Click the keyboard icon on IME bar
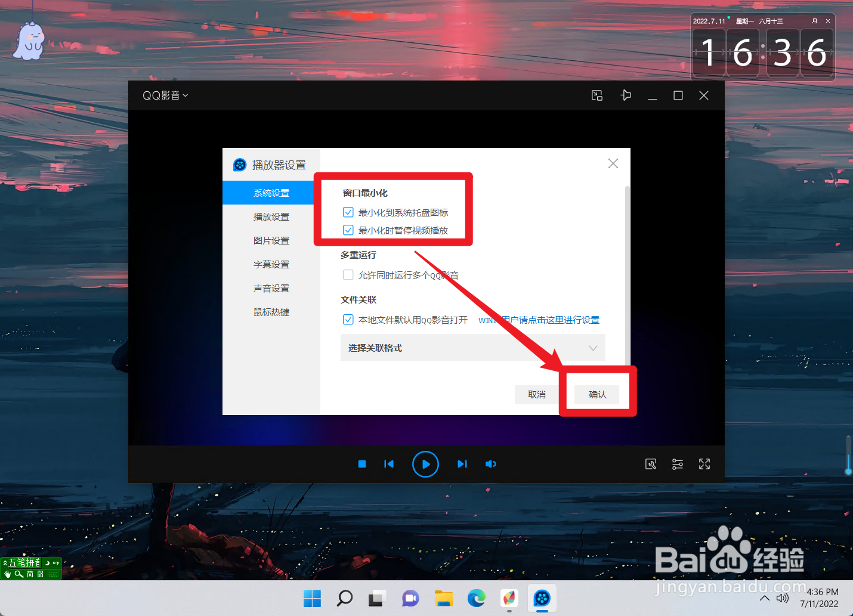This screenshot has height=616, width=853. [x=53, y=574]
